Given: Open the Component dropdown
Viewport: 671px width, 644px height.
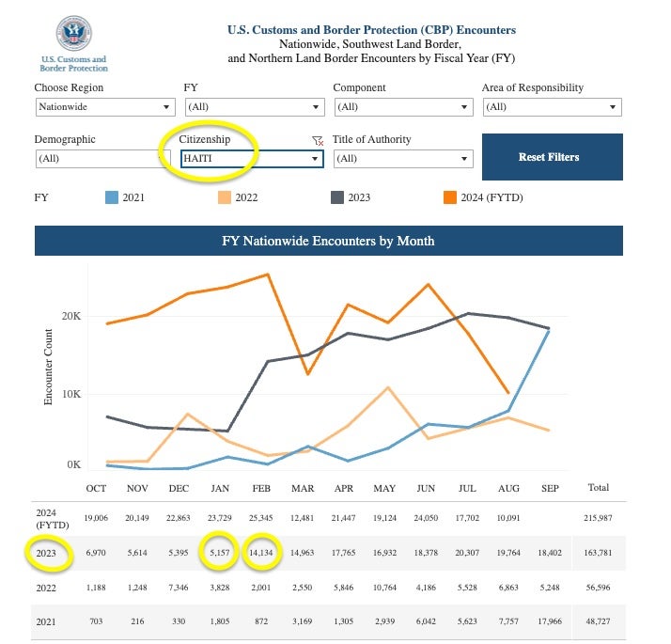Looking at the screenshot, I should point(402,107).
